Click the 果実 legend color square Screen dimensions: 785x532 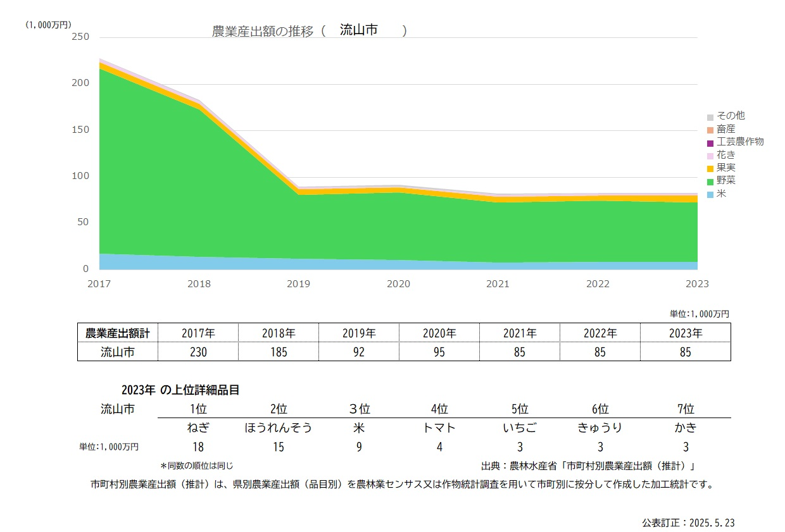click(711, 168)
